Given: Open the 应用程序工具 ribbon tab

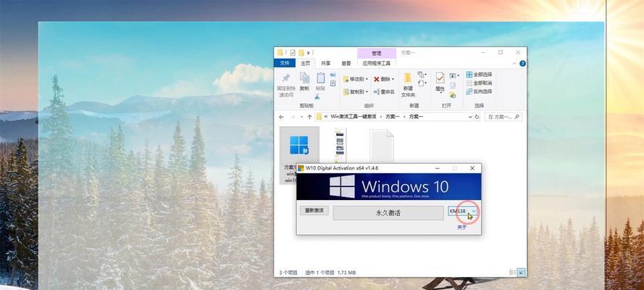Looking at the screenshot, I should (x=377, y=63).
